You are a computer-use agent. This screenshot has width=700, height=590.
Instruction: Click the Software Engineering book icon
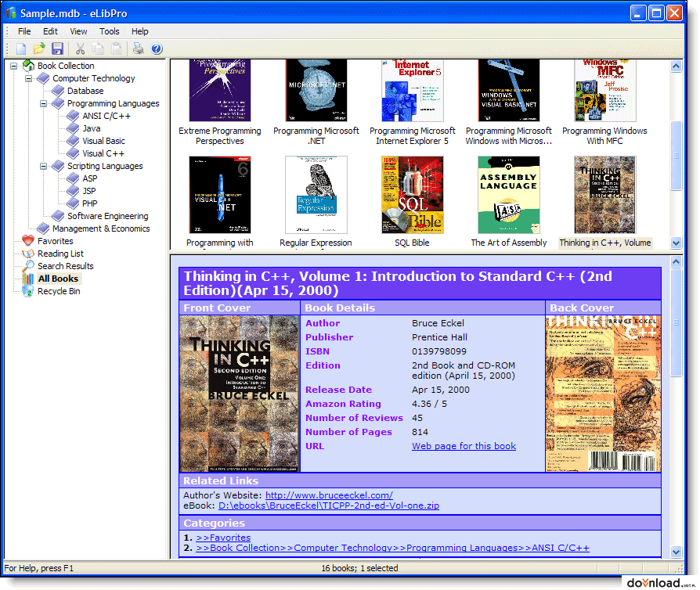tap(58, 215)
